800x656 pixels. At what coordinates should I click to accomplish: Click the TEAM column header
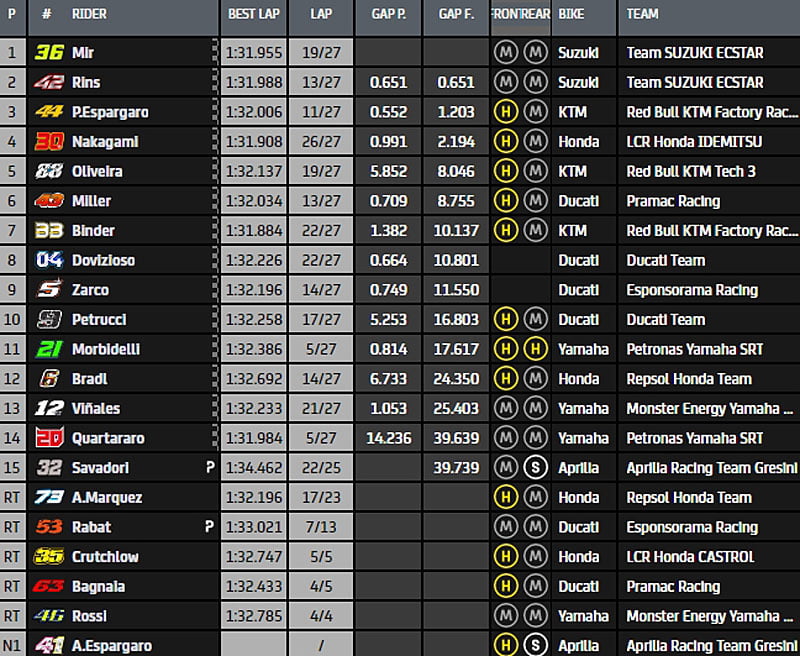[x=642, y=15]
